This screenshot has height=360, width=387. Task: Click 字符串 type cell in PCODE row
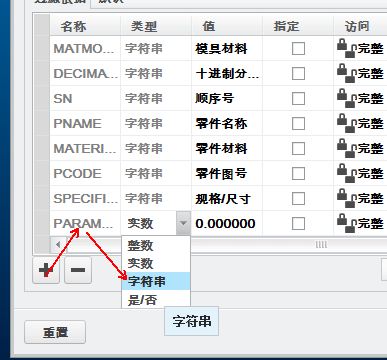tap(156, 173)
